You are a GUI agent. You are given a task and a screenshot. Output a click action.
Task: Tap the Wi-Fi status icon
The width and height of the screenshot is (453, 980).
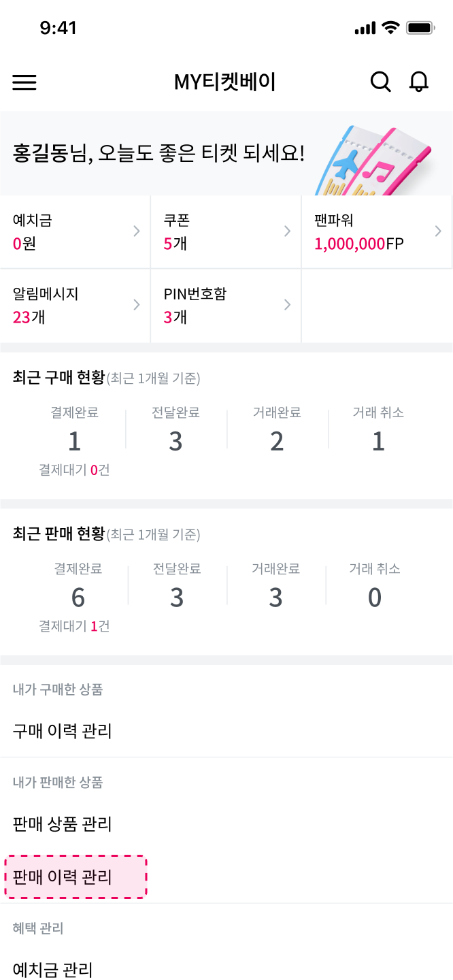[x=390, y=28]
